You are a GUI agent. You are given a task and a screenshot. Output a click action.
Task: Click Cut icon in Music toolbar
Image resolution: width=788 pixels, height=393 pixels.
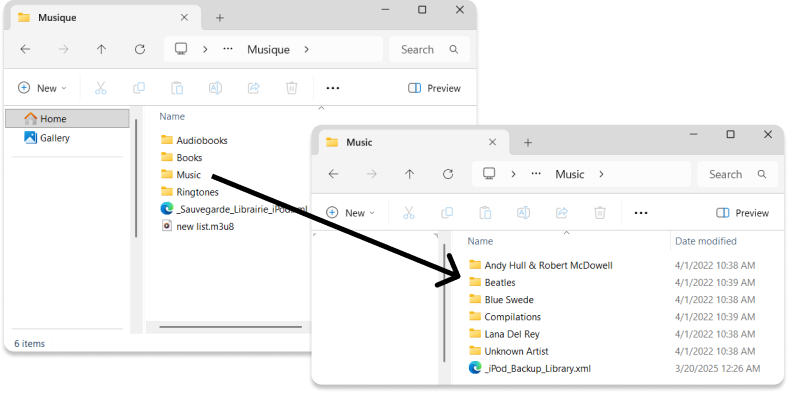click(x=409, y=213)
